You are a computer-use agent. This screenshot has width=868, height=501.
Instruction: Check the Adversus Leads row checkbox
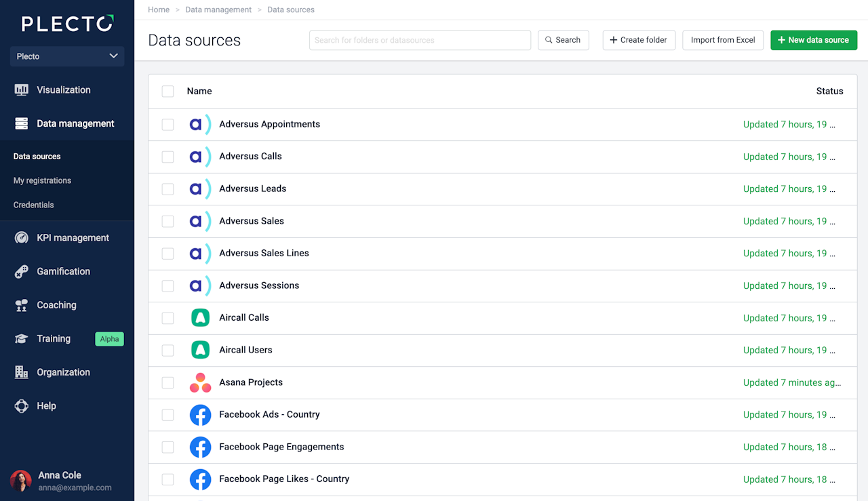[x=167, y=189]
